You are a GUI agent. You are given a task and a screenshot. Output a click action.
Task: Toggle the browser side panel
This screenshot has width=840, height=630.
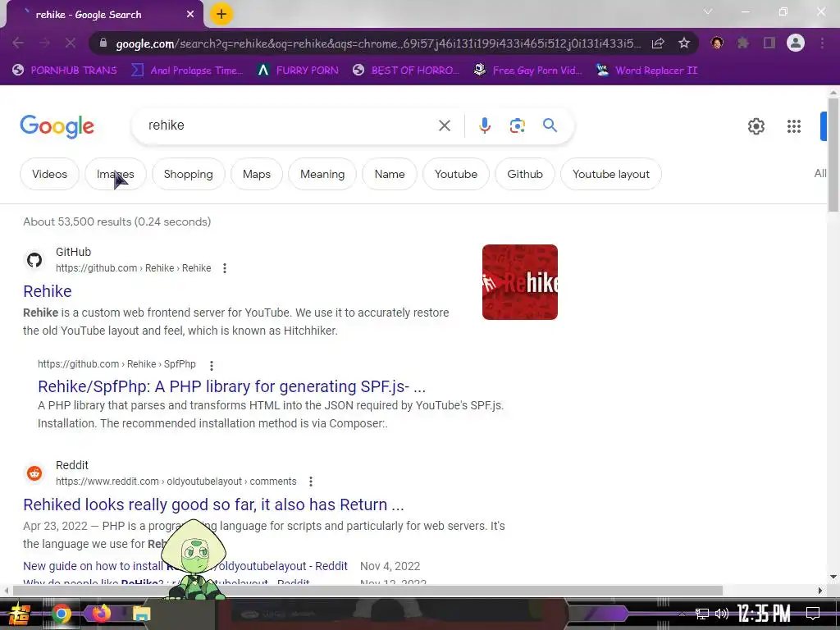769,43
